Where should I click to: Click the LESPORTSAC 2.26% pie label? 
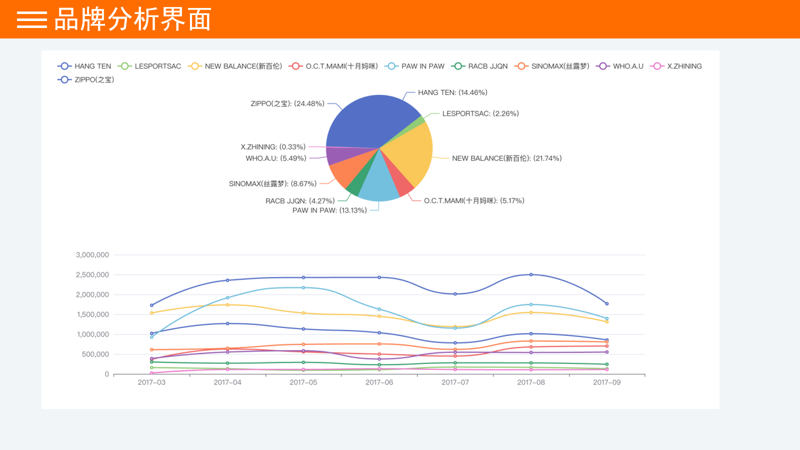[x=480, y=113]
